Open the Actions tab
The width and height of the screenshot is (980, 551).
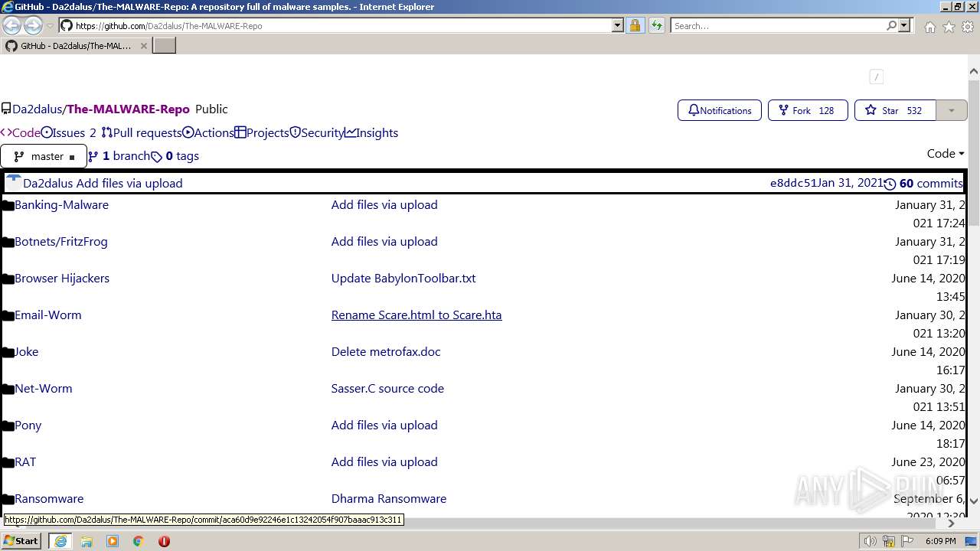pos(208,133)
